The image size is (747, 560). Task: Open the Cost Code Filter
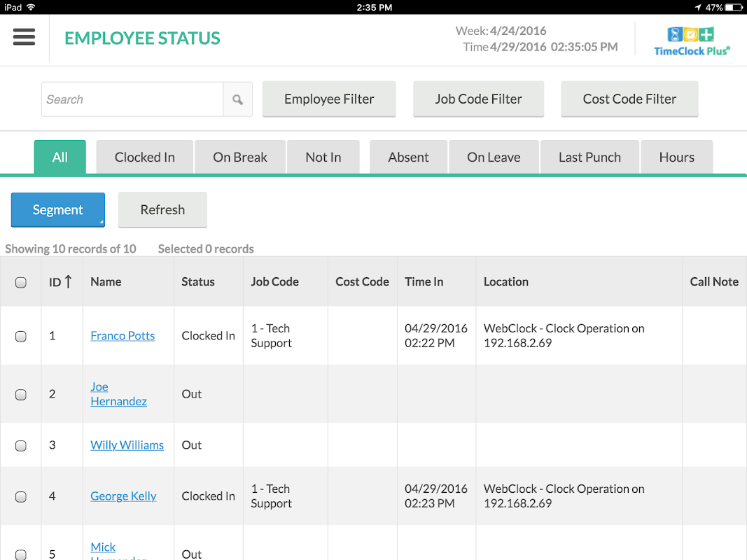629,99
